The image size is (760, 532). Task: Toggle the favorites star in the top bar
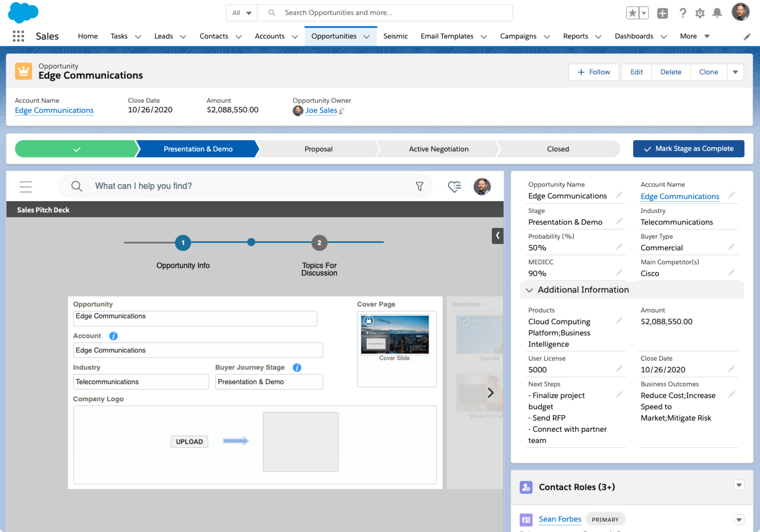click(632, 13)
